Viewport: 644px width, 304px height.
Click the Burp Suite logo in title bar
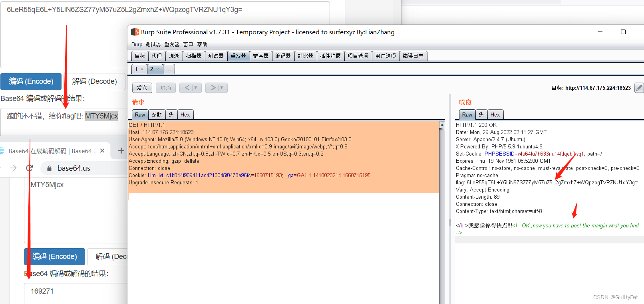(135, 32)
